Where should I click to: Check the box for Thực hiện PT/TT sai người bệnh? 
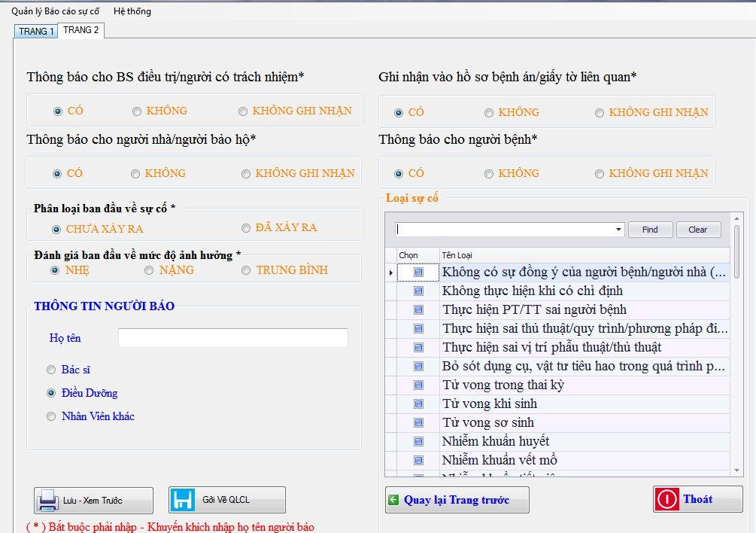point(418,309)
